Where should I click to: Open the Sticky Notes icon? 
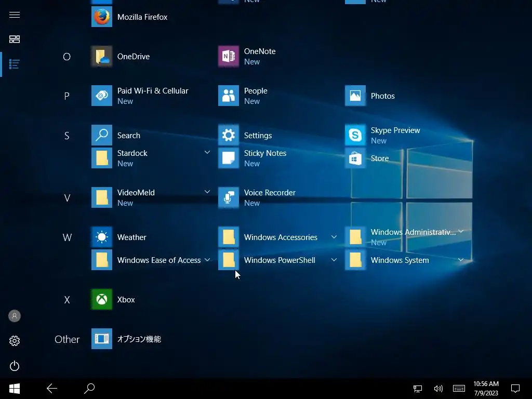tap(229, 158)
